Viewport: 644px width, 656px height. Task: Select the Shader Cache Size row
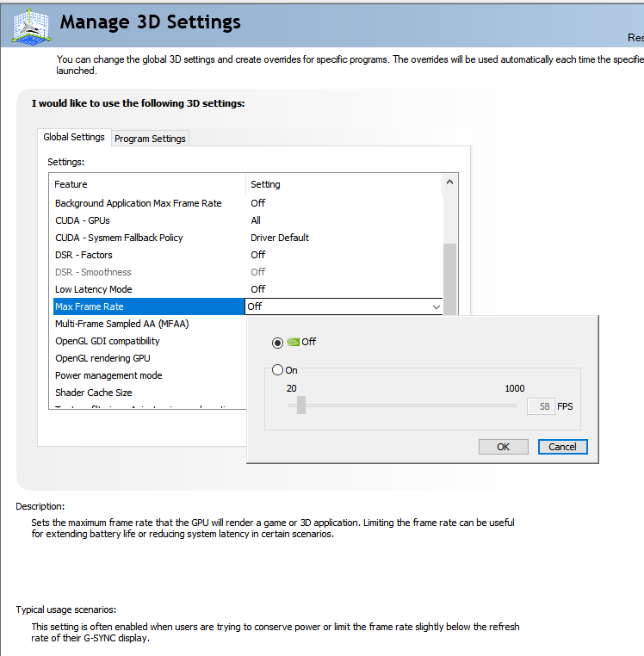150,393
